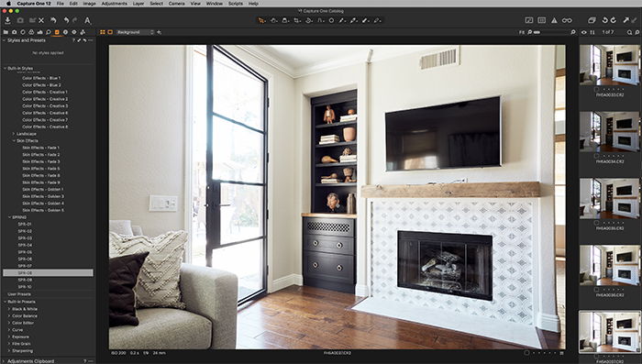Expand the Black & White presets
This screenshot has height=364, width=642.
point(9,309)
